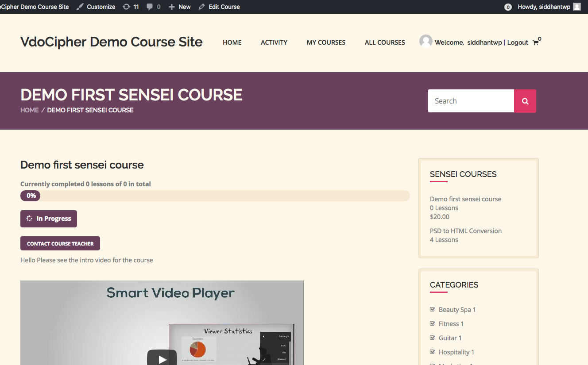This screenshot has width=588, height=365.
Task: Open the Home menu item
Action: click(232, 42)
